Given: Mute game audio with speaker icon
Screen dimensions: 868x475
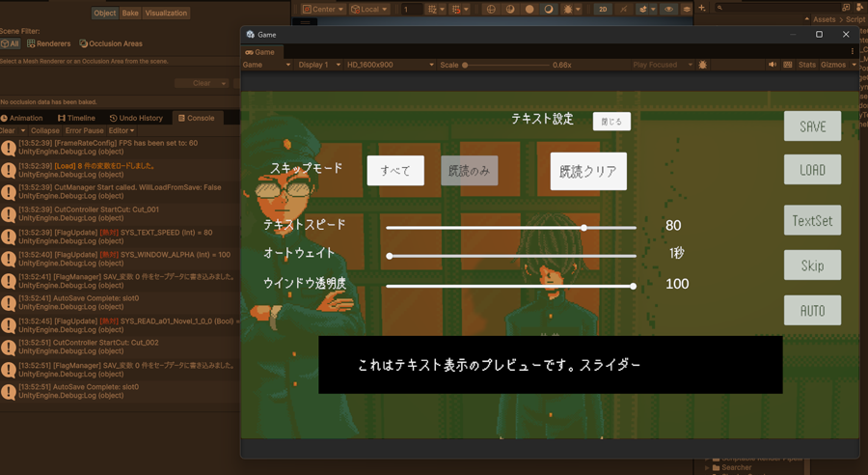Looking at the screenshot, I should point(773,65).
